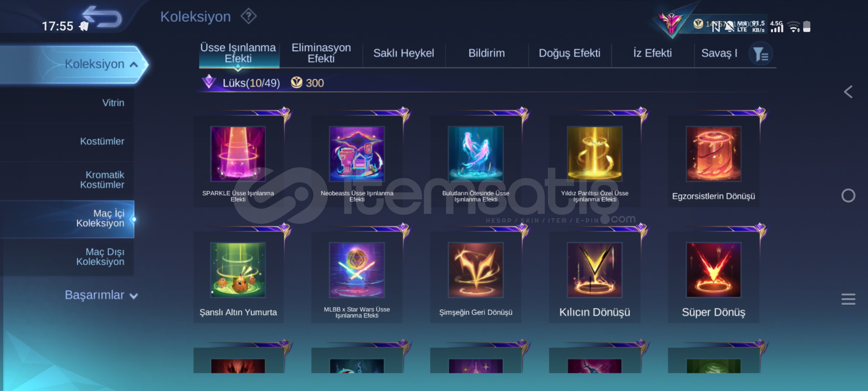Choose the Egzorsistlerin Dönüşü effect icon
The height and width of the screenshot is (391, 868).
tap(714, 154)
